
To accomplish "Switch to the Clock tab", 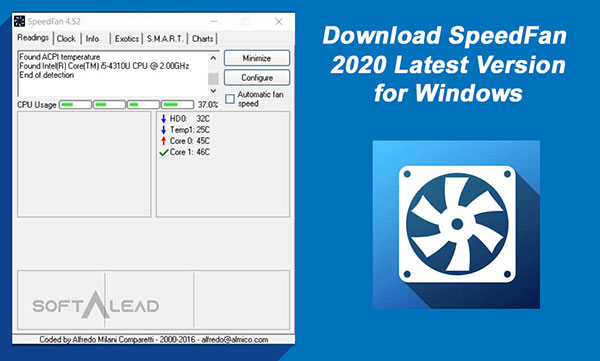I will coord(66,39).
